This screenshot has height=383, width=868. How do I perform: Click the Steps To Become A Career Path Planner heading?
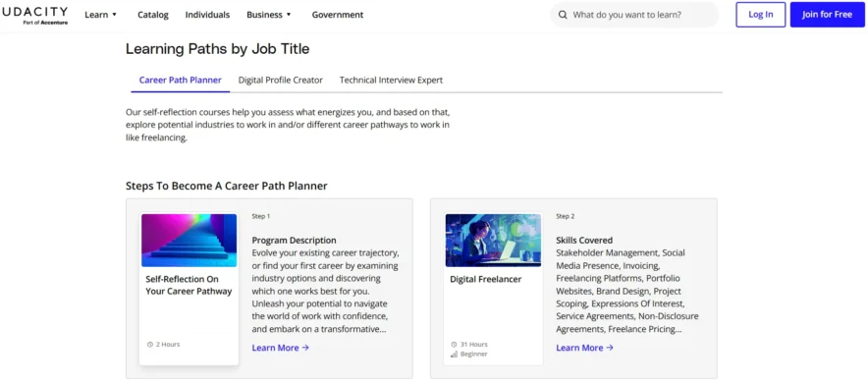tap(227, 186)
